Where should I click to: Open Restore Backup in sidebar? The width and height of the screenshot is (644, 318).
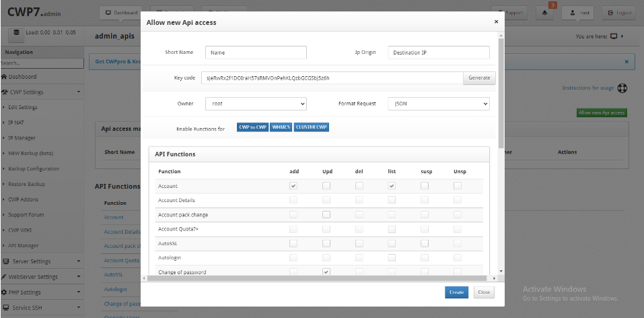[x=27, y=184]
